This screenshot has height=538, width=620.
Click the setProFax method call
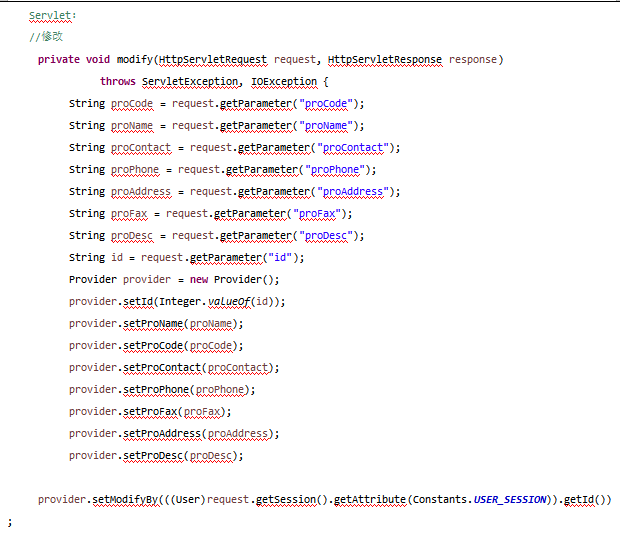pyautogui.click(x=150, y=412)
